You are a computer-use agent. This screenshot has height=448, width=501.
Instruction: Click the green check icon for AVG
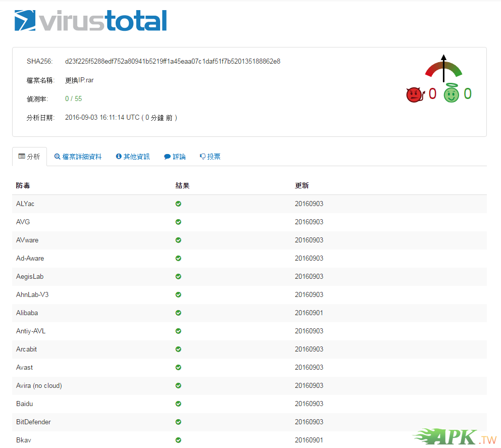click(178, 222)
